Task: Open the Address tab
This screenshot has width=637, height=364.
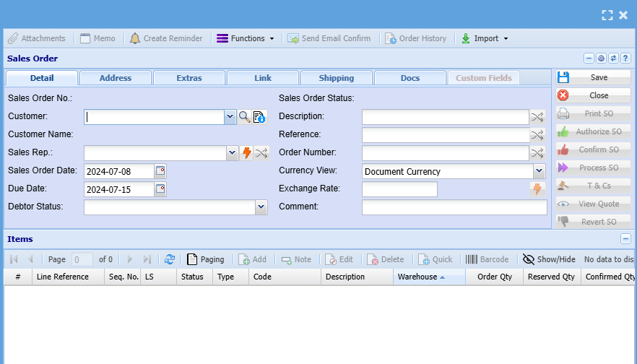Action: pos(116,78)
